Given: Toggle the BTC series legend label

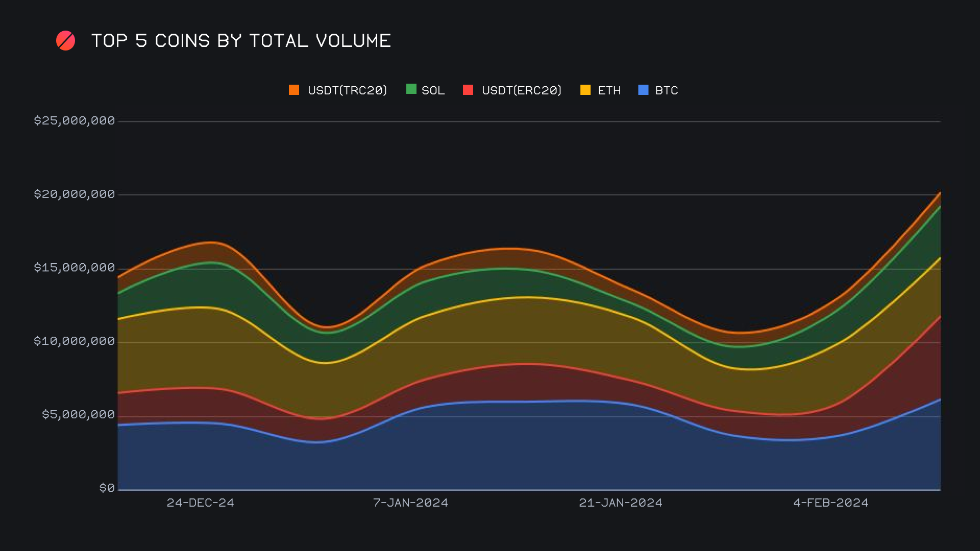Looking at the screenshot, I should [x=666, y=90].
